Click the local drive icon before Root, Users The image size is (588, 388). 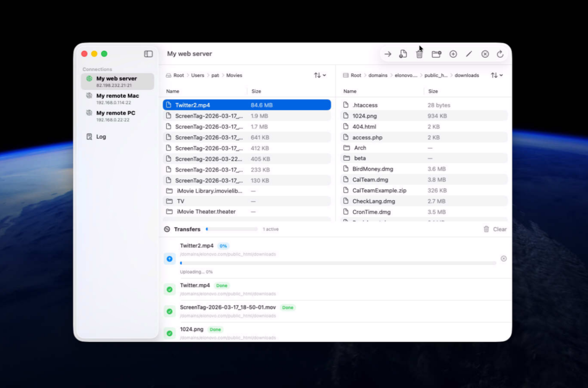pos(168,76)
